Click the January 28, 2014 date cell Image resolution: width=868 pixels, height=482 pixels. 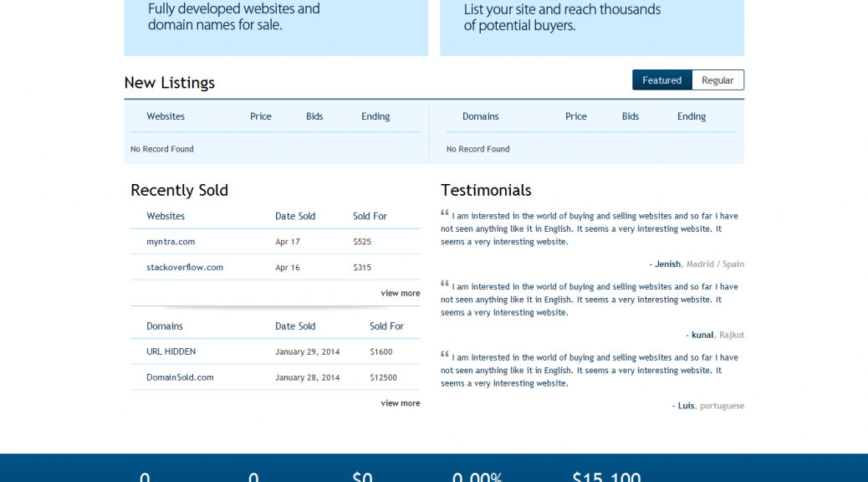click(x=307, y=377)
